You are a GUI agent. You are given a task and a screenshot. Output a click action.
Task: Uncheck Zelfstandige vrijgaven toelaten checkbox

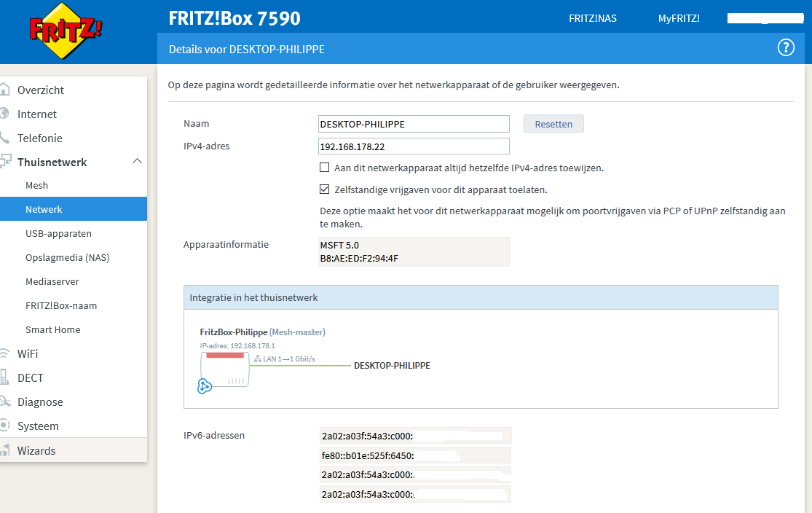pos(325,189)
